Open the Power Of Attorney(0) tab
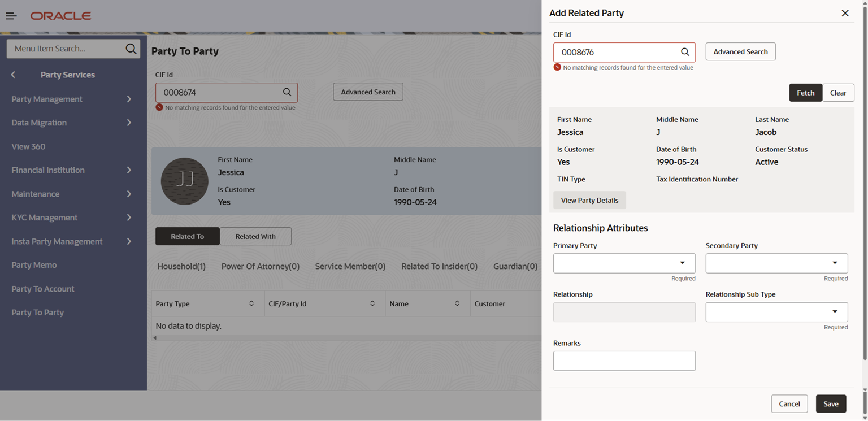Screen dimensions: 868x421 click(260, 266)
